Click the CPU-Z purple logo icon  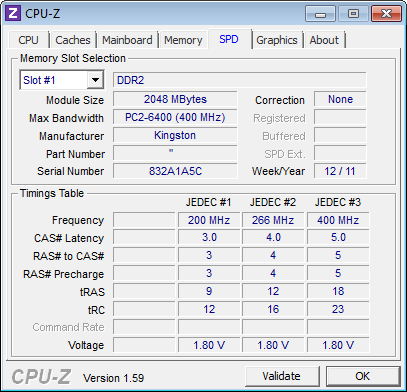(x=13, y=14)
